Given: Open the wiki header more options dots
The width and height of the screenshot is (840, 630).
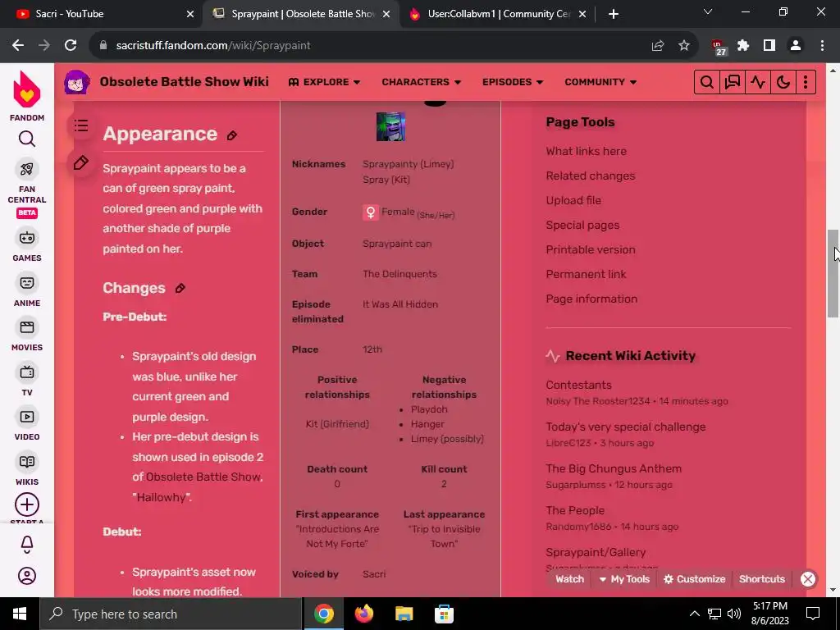Looking at the screenshot, I should point(806,82).
